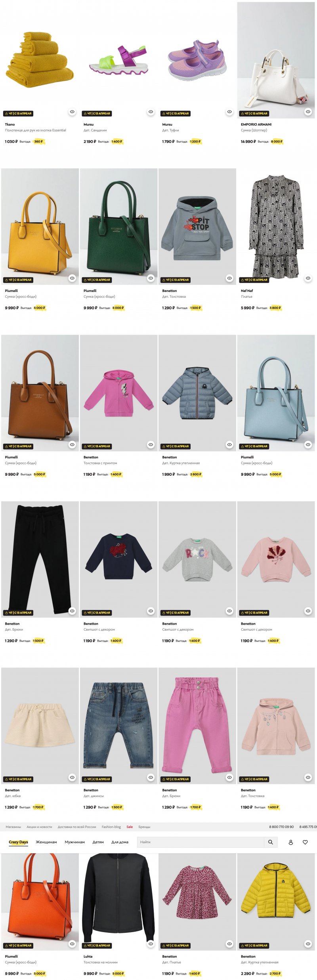This screenshot has height=980, width=317.
Task: Quick view eye on Tkano towel
Action: (x=72, y=112)
